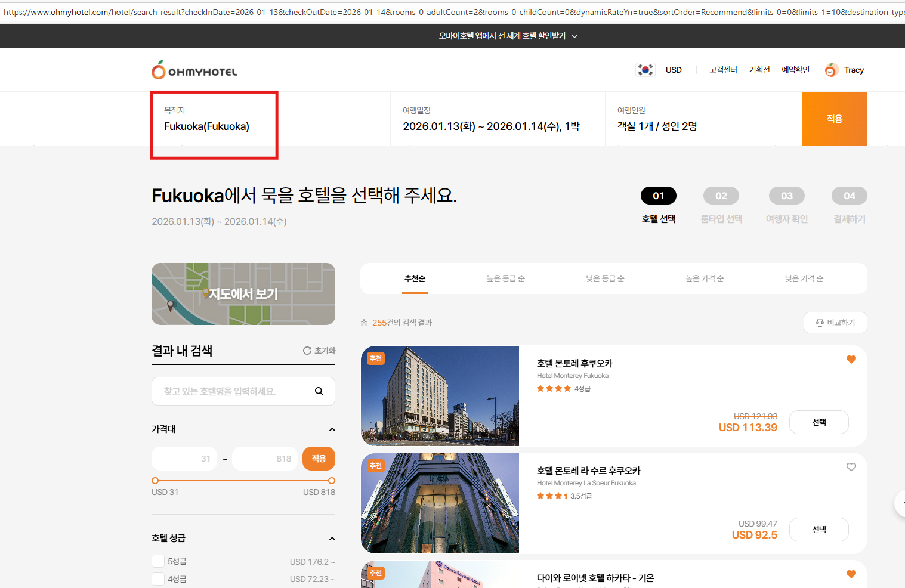
Task: Click the Tracy username text
Action: (854, 70)
